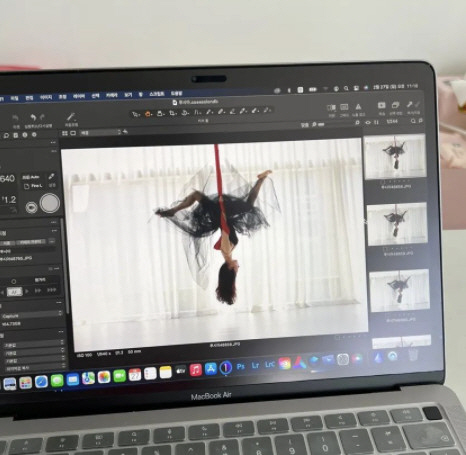Start Live View with the camera ring icon
The width and height of the screenshot is (466, 455).
[31, 207]
